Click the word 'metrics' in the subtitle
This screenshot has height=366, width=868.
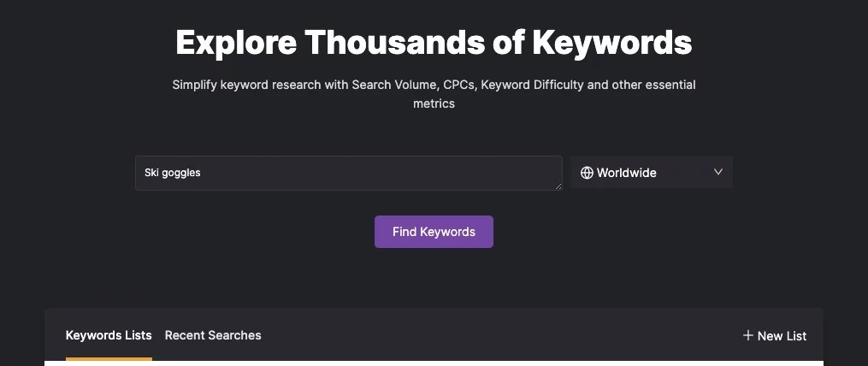[x=434, y=103]
